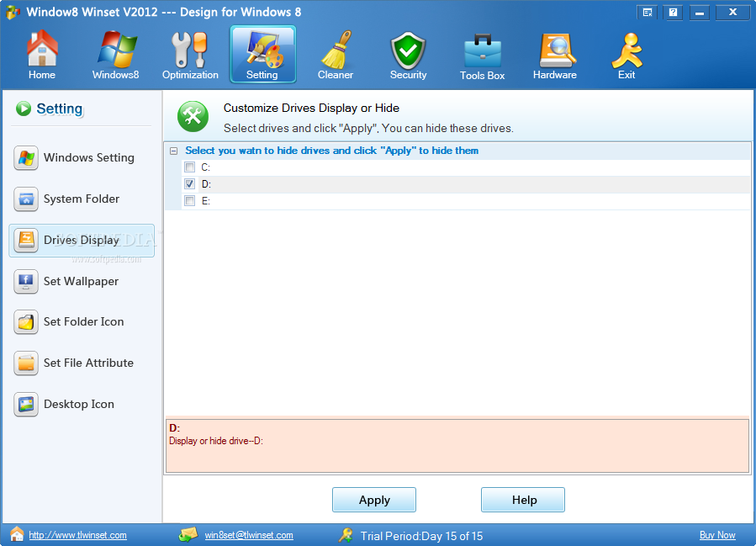This screenshot has width=756, height=546.
Task: Uncheck the D: drive checkbox
Action: (190, 184)
